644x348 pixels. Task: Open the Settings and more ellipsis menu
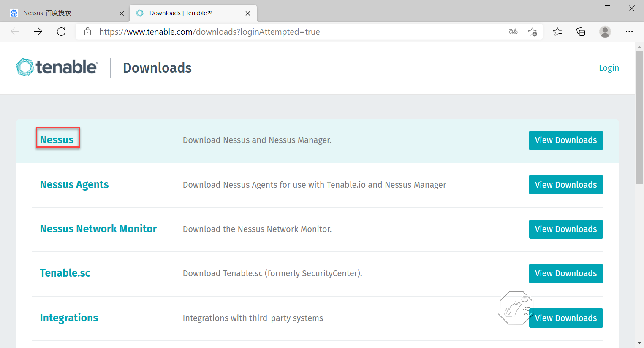[629, 32]
